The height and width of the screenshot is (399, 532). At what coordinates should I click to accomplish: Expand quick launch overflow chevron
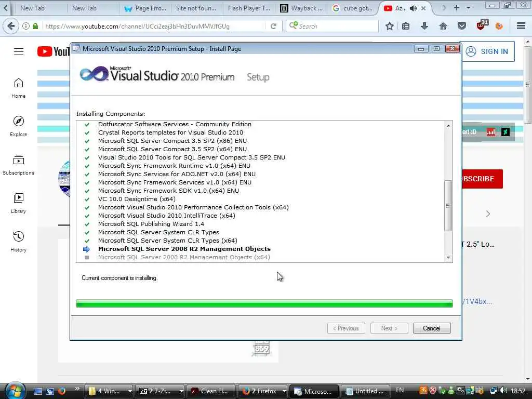tap(77, 389)
